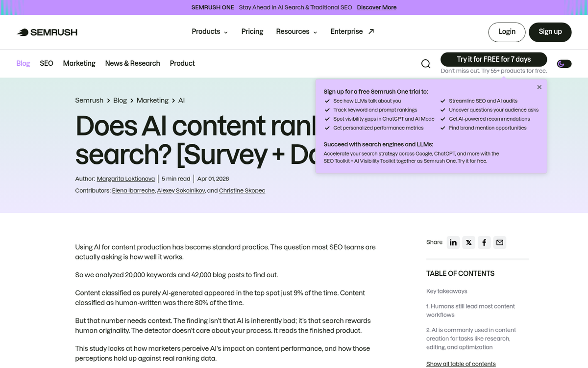This screenshot has height=368, width=588.
Task: Toggle dark mode with the moon switch
Action: click(x=563, y=64)
